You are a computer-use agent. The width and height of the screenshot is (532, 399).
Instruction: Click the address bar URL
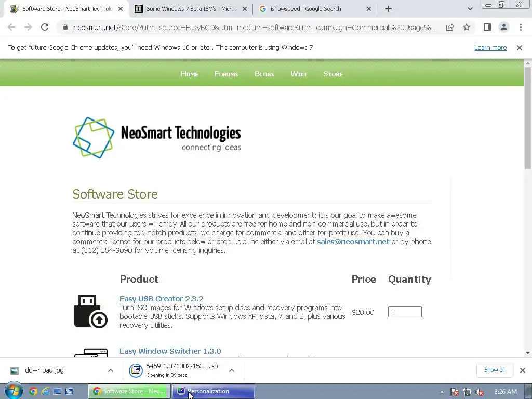coord(255,28)
